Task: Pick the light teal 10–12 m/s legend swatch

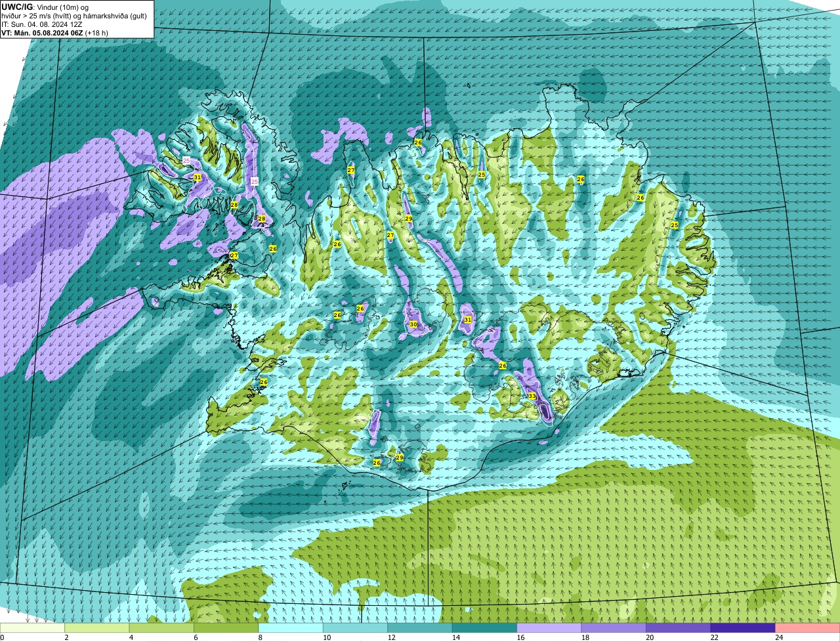Action: click(x=356, y=628)
